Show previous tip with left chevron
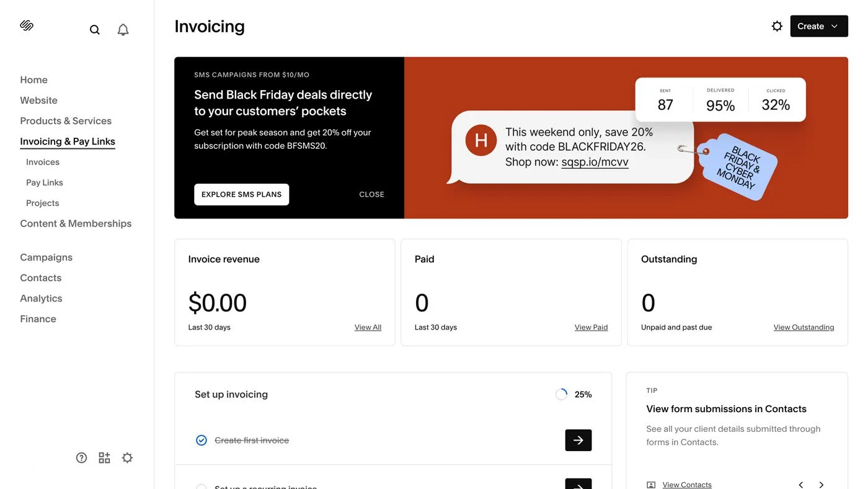 click(801, 485)
